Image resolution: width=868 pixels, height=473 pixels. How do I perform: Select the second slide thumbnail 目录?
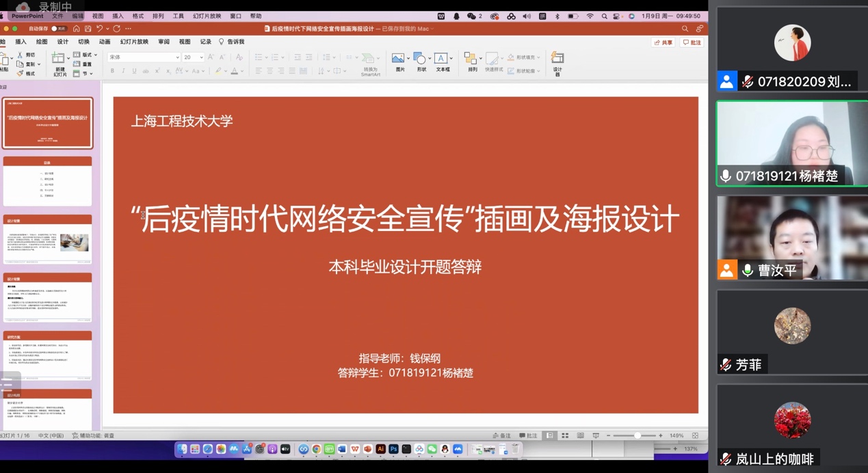pos(47,181)
